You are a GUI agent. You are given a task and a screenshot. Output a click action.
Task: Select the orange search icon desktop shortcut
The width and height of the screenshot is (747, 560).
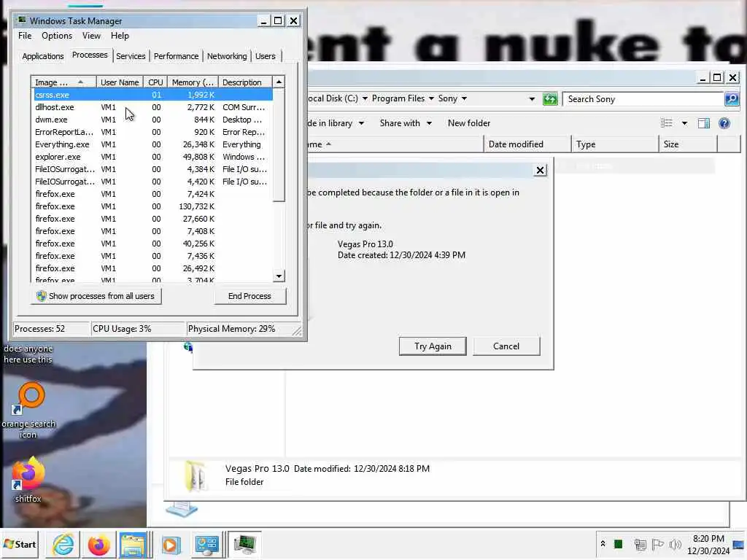tap(28, 411)
